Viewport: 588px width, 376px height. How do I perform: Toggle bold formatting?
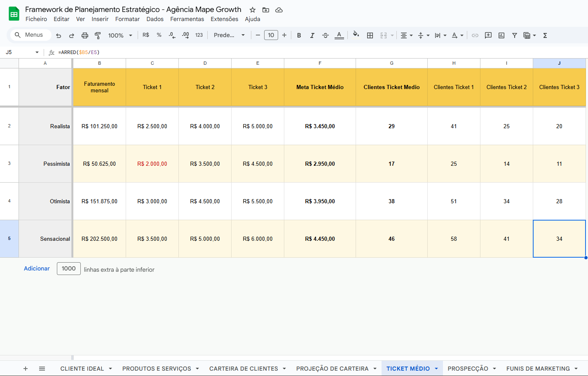[299, 35]
